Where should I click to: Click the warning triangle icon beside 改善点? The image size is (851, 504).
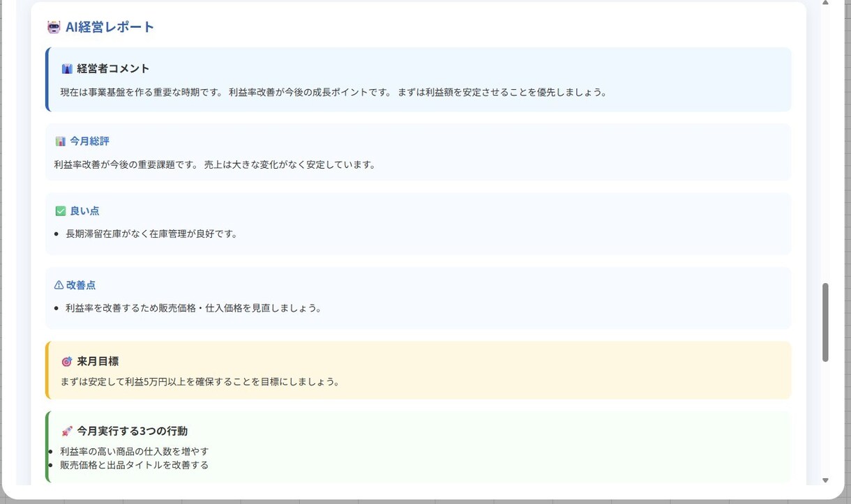click(x=59, y=285)
